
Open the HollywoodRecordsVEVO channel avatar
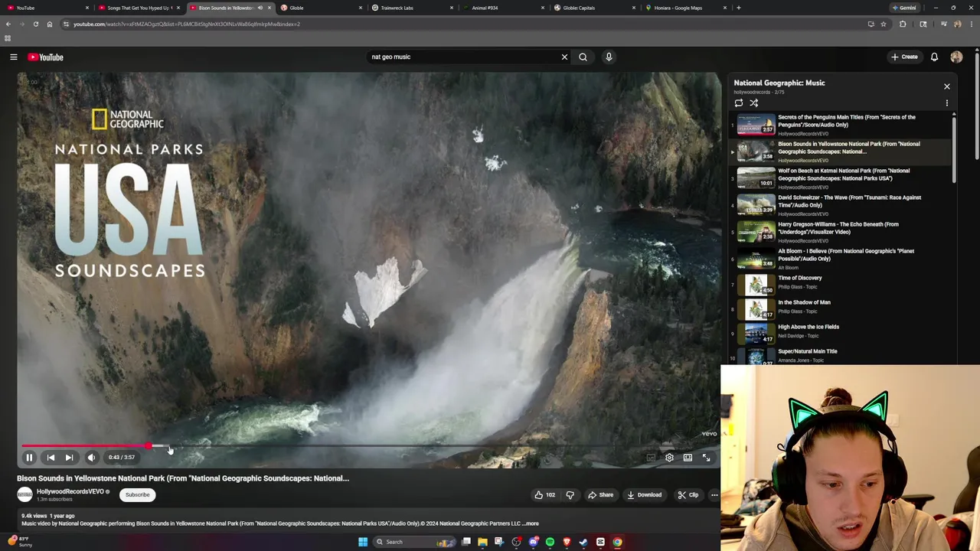pos(24,495)
